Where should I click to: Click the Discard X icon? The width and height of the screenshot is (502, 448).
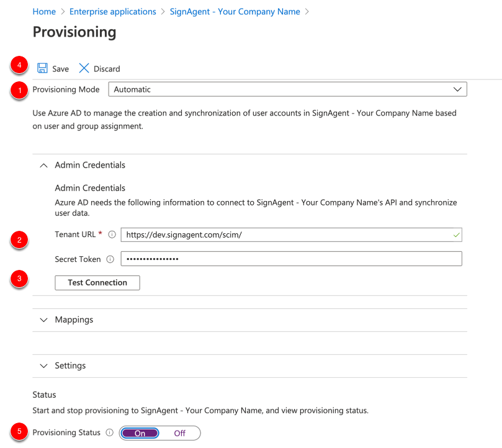[x=84, y=68]
